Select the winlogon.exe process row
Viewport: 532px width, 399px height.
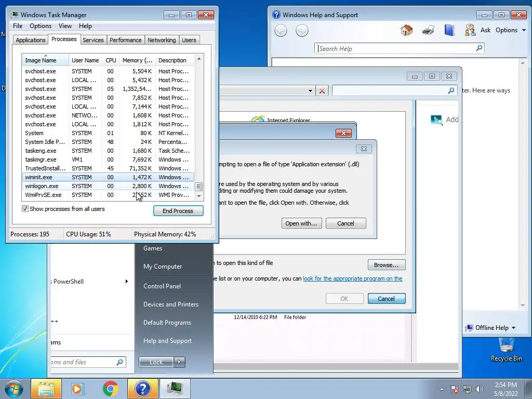click(x=108, y=186)
